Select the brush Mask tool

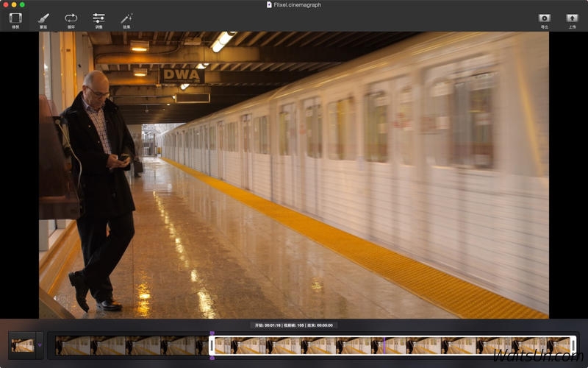(x=43, y=21)
